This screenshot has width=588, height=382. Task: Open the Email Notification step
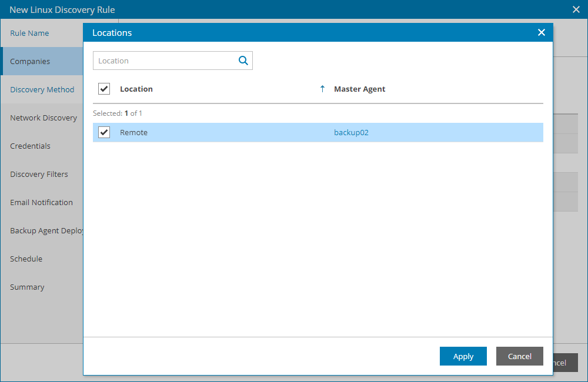pyautogui.click(x=41, y=202)
